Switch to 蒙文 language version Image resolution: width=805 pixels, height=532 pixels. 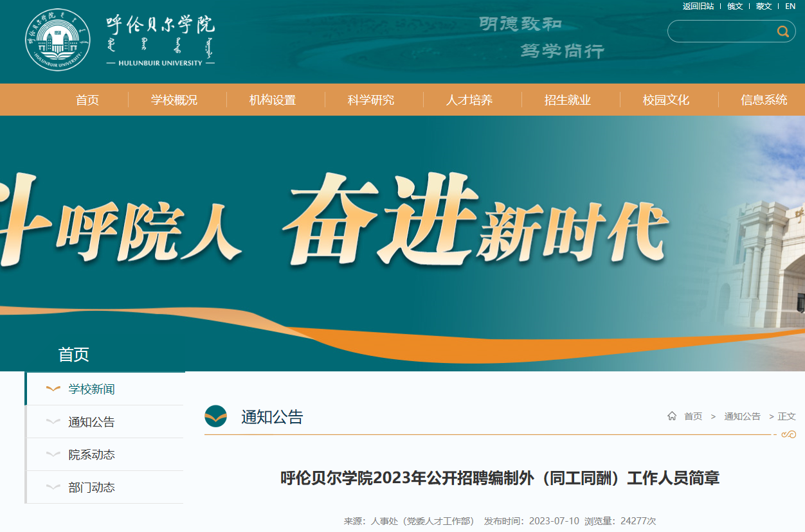[x=764, y=6]
